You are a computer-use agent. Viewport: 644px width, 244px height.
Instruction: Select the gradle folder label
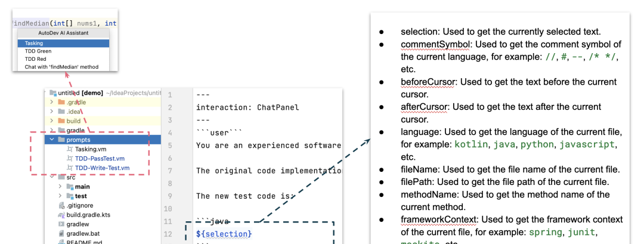click(x=76, y=131)
